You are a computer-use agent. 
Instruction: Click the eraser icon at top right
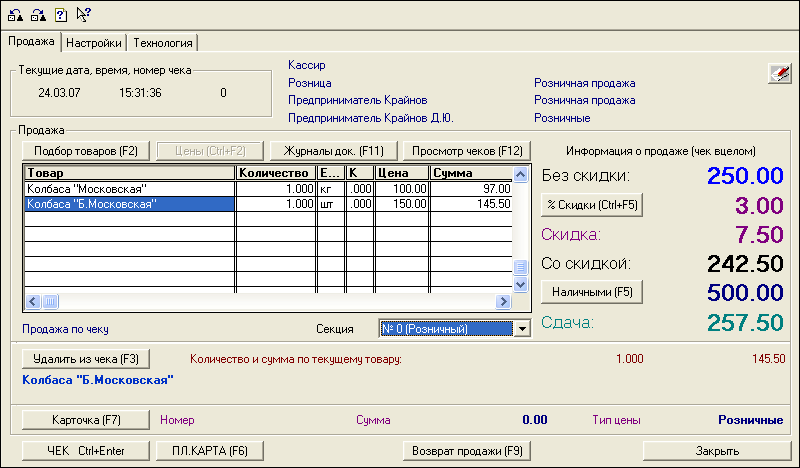pos(780,73)
